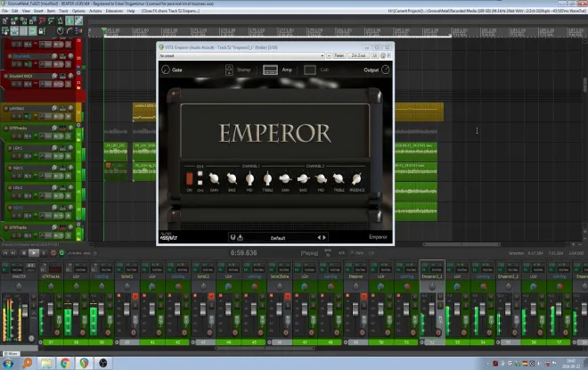The height and width of the screenshot is (370, 588).
Task: Click the UI button in FX window
Action: [x=374, y=55]
